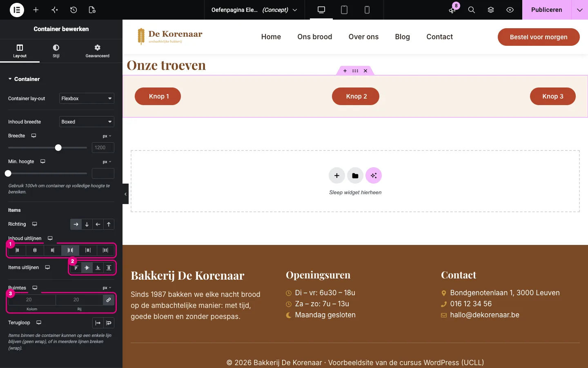
Task: Open the What's New notifications icon
Action: pos(452,10)
